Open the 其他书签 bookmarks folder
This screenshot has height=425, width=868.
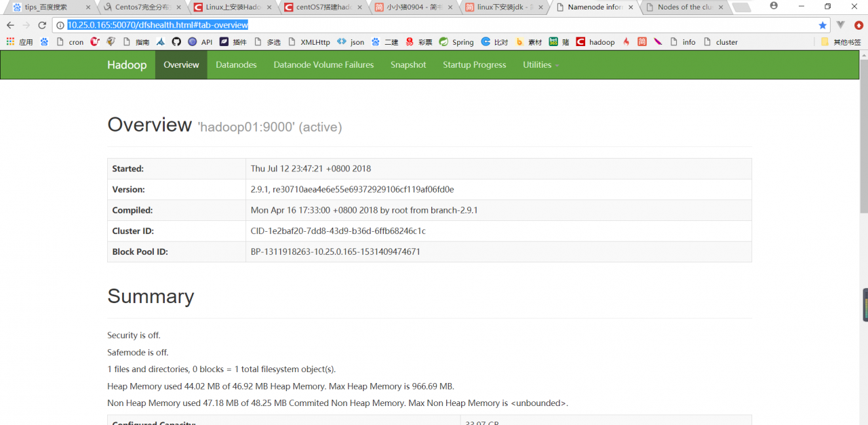841,42
